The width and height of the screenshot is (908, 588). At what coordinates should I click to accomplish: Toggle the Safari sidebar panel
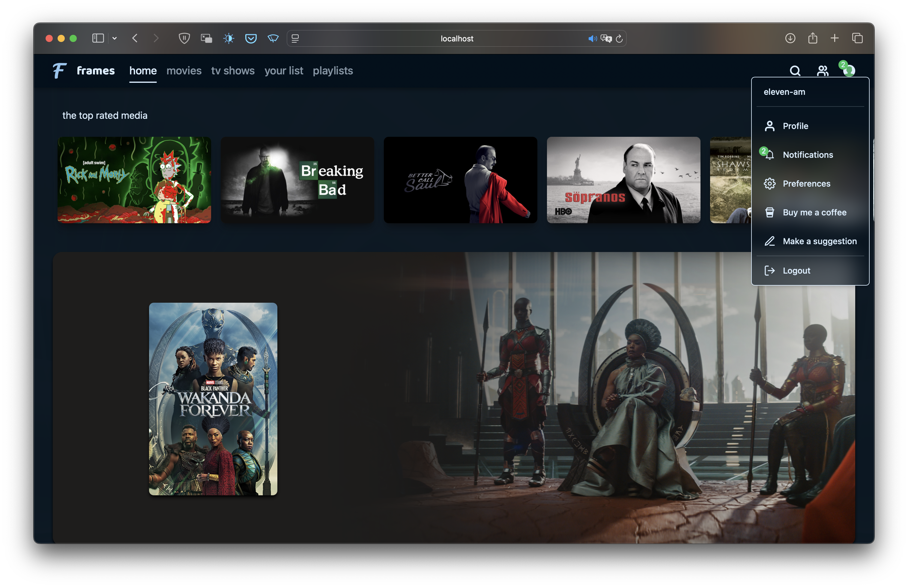[98, 38]
